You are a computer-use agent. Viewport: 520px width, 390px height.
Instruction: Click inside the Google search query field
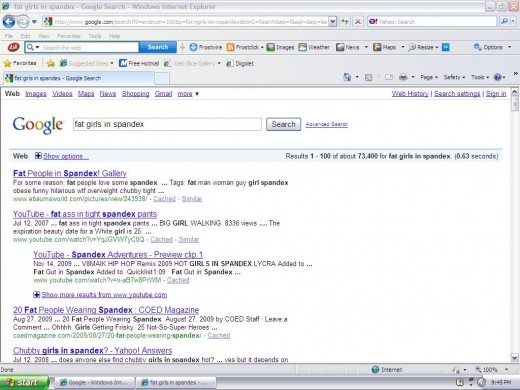click(167, 124)
